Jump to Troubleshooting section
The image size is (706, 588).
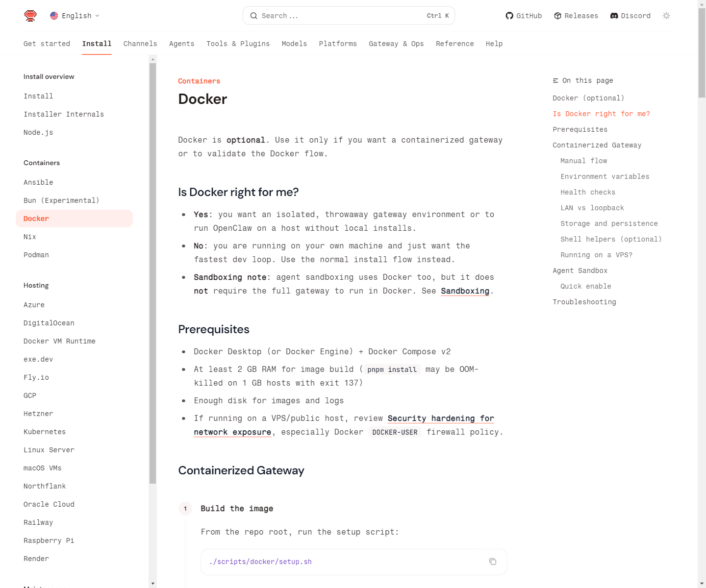click(x=584, y=302)
